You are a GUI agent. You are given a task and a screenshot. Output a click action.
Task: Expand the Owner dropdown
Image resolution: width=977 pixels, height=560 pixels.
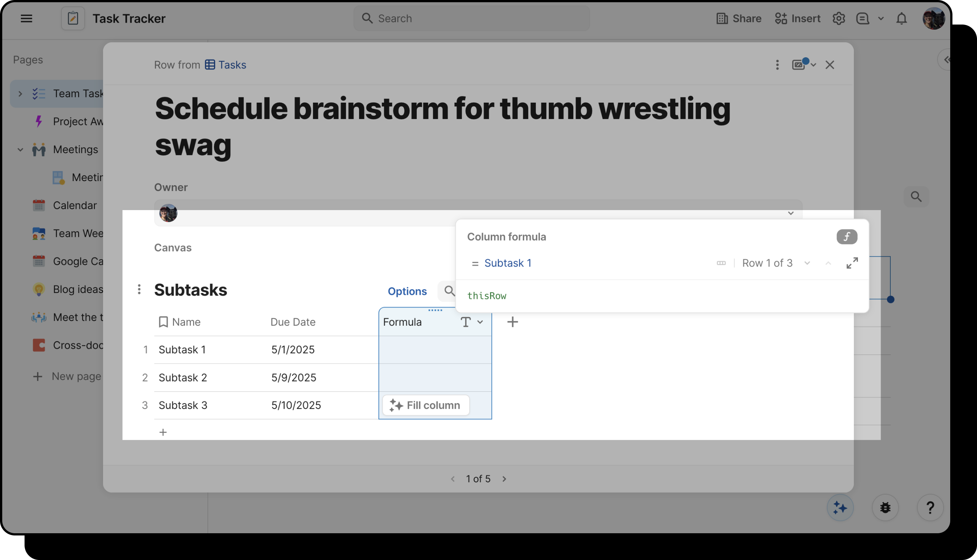[x=790, y=213]
